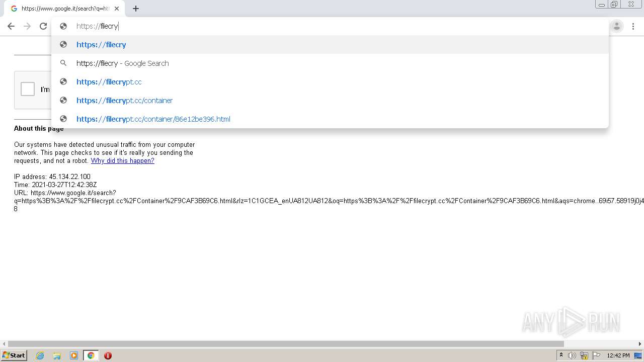Click the 12:42 PM system clock
Image resolution: width=644 pixels, height=362 pixels.
point(618,355)
